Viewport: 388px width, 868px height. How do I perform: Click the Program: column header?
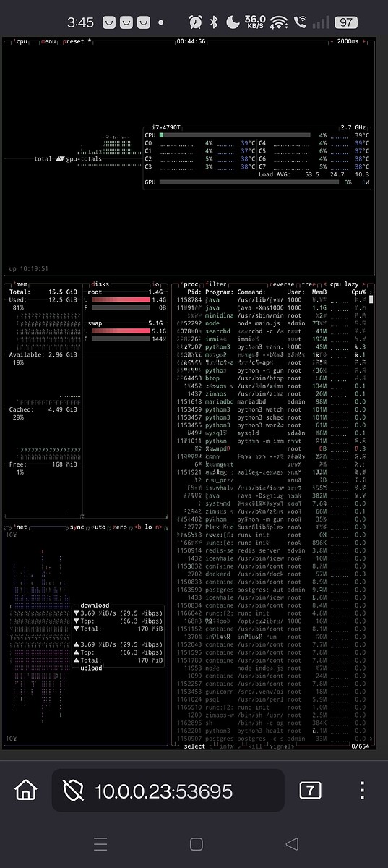click(220, 292)
